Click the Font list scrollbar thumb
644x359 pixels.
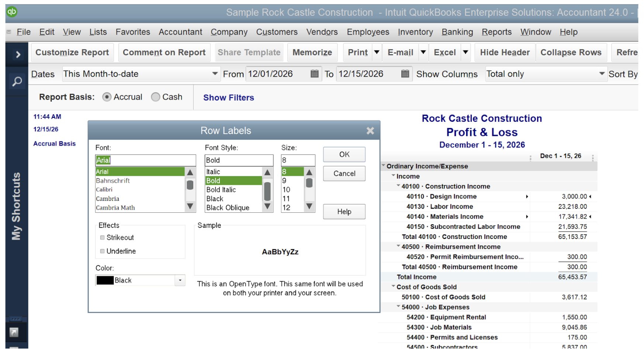(190, 185)
